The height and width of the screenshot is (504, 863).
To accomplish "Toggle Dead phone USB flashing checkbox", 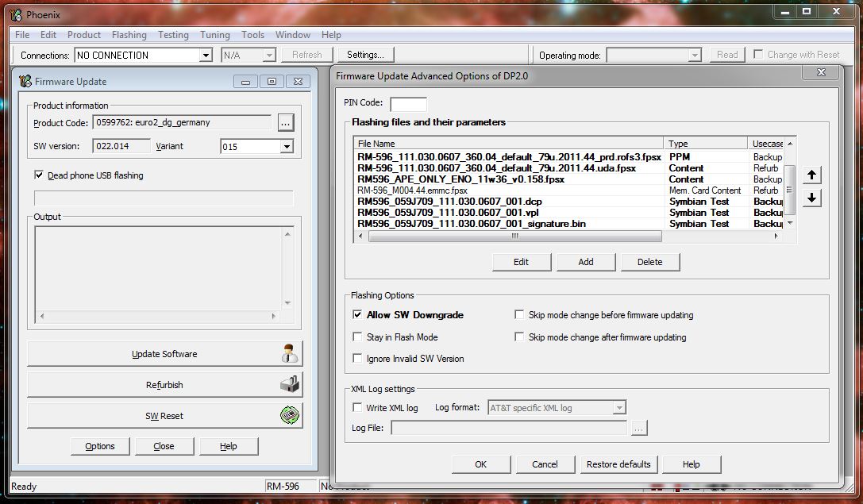I will (39, 175).
